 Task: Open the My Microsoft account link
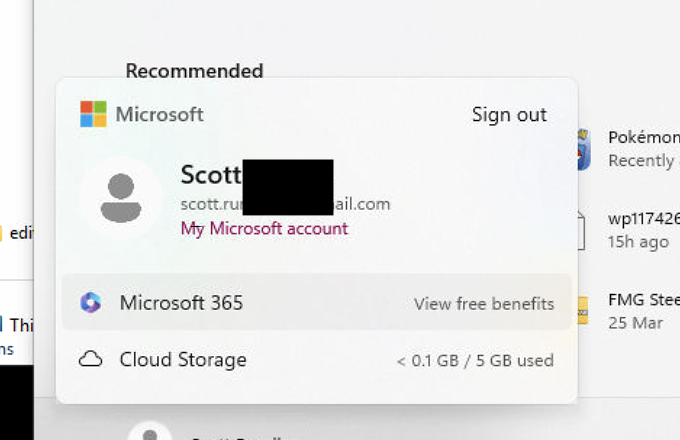(x=264, y=228)
